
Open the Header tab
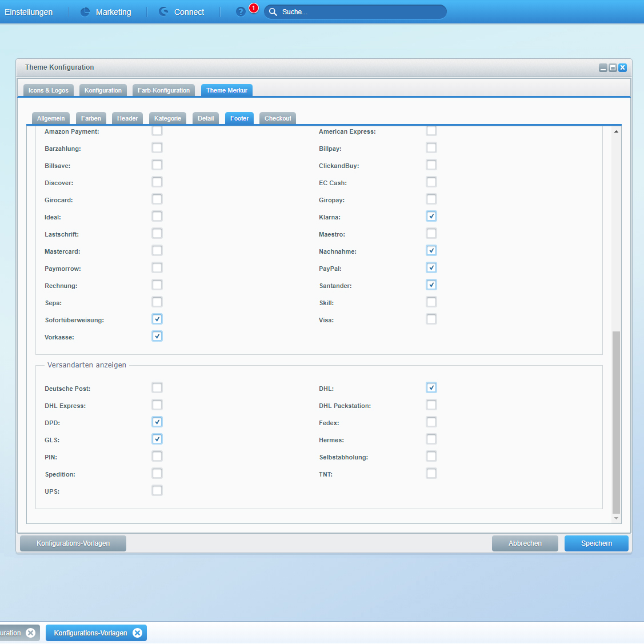(x=127, y=118)
